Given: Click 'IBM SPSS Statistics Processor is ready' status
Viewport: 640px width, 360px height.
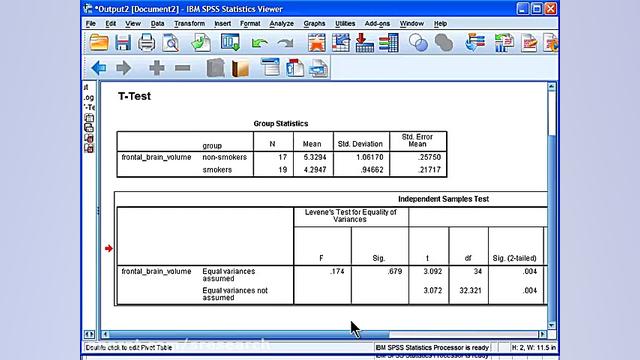Looking at the screenshot, I should click(x=432, y=347).
